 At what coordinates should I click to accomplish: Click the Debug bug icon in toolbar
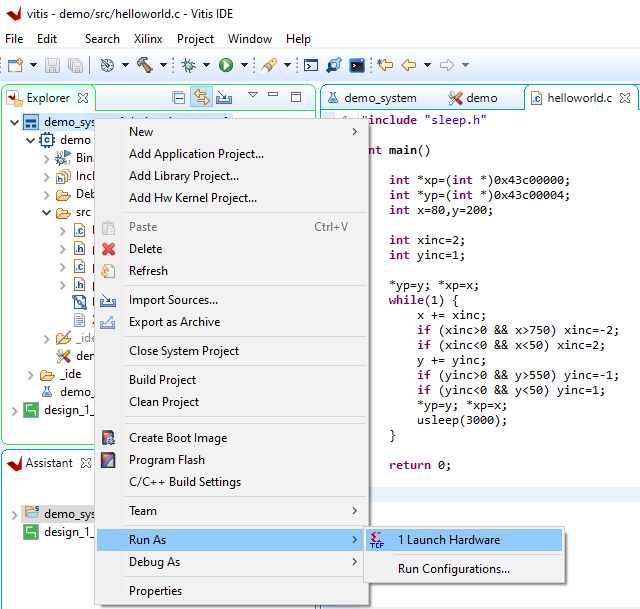pyautogui.click(x=187, y=66)
